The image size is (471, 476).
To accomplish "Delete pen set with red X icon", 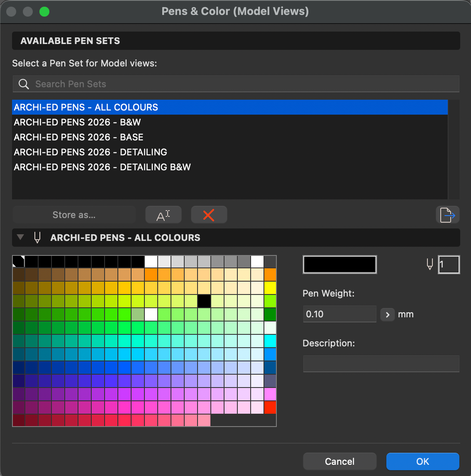I will 209,215.
